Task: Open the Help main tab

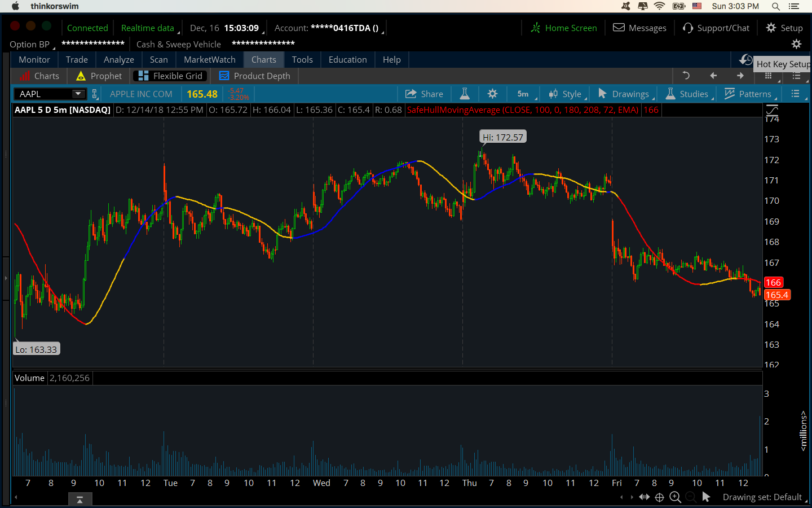Action: (x=392, y=59)
